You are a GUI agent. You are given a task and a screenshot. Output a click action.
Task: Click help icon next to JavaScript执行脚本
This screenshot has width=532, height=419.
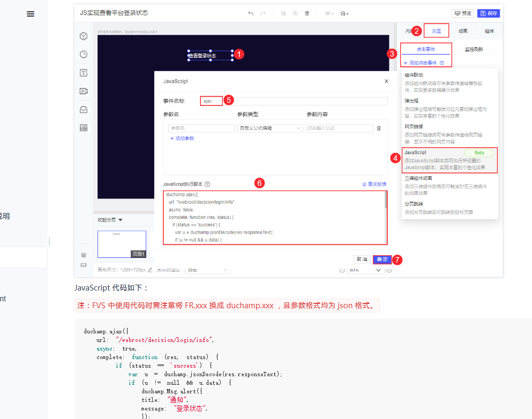click(207, 185)
